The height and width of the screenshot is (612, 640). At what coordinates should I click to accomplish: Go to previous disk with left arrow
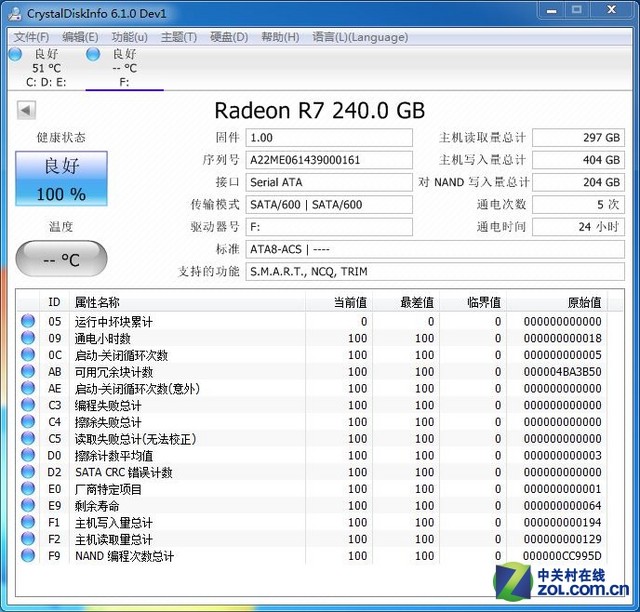click(x=27, y=110)
